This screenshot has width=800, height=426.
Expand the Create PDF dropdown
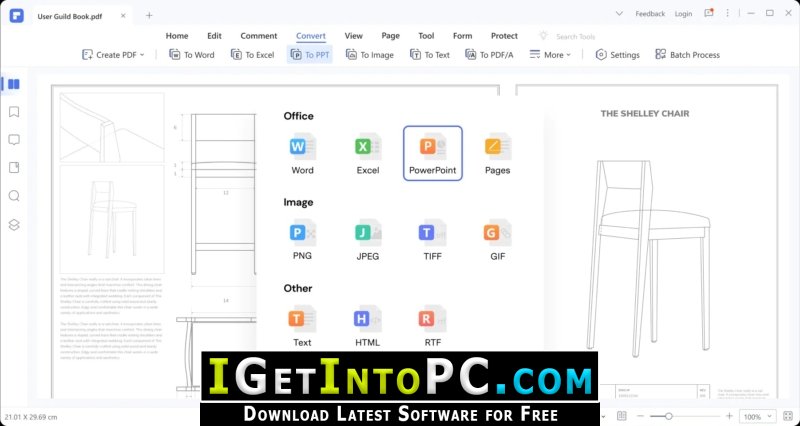point(113,55)
